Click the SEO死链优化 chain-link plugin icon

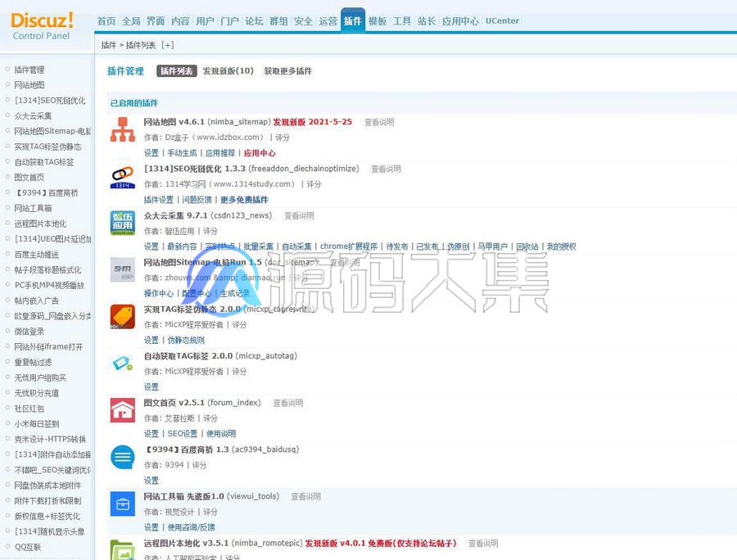click(123, 176)
